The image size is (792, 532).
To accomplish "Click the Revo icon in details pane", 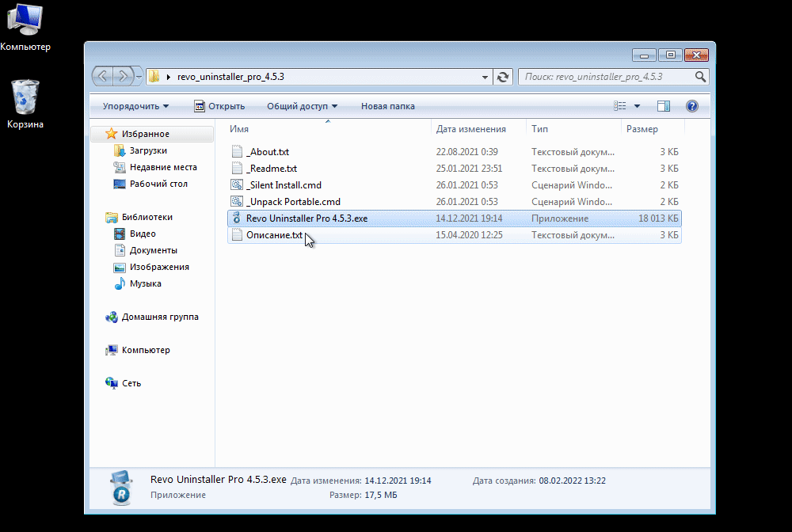I will [x=121, y=488].
